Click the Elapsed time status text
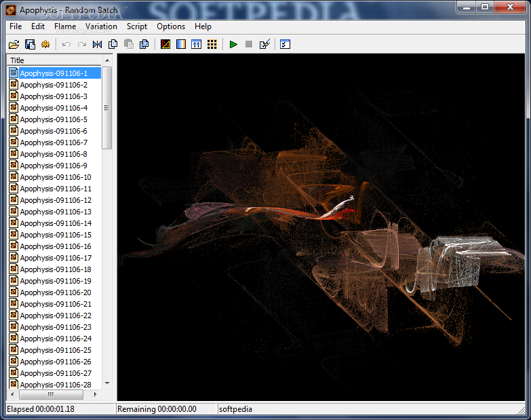The height and width of the screenshot is (420, 531). pos(41,409)
